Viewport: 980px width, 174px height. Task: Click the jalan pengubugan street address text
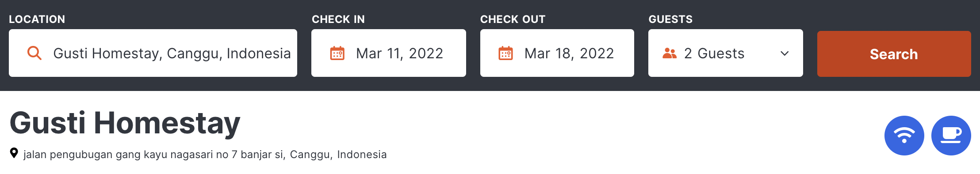[x=153, y=155]
